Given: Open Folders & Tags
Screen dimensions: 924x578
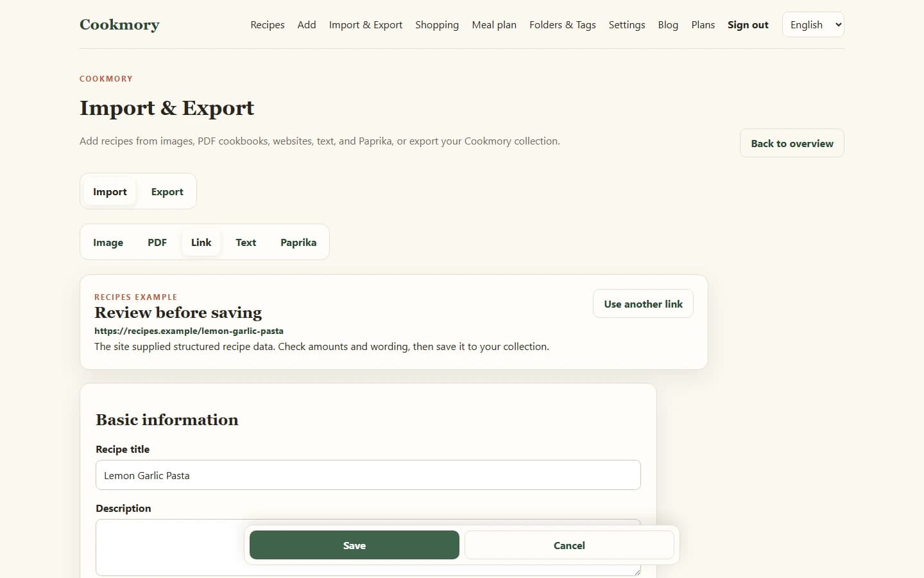Looking at the screenshot, I should pyautogui.click(x=563, y=24).
